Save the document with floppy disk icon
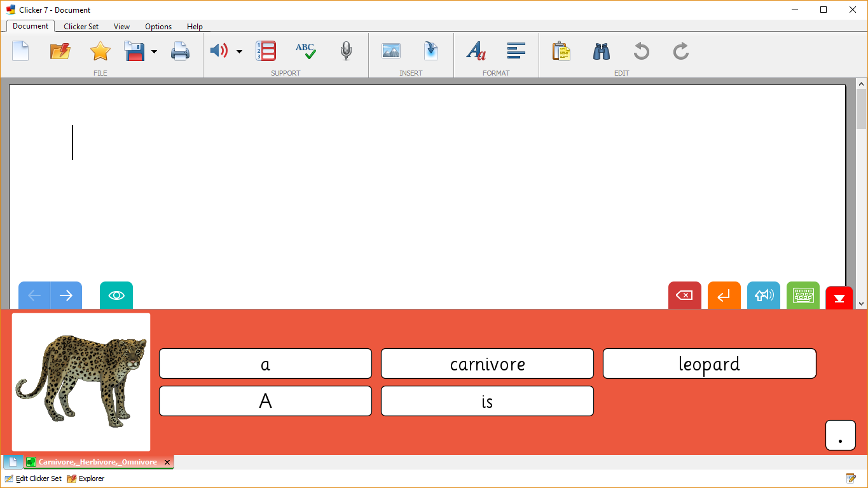This screenshot has height=488, width=868. [135, 51]
